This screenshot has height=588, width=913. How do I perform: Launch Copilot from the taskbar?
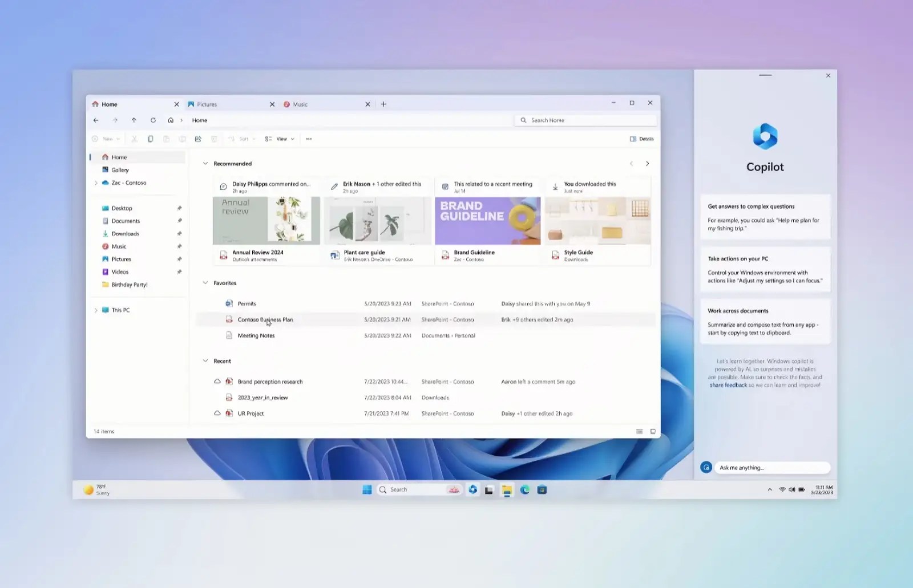pyautogui.click(x=473, y=489)
